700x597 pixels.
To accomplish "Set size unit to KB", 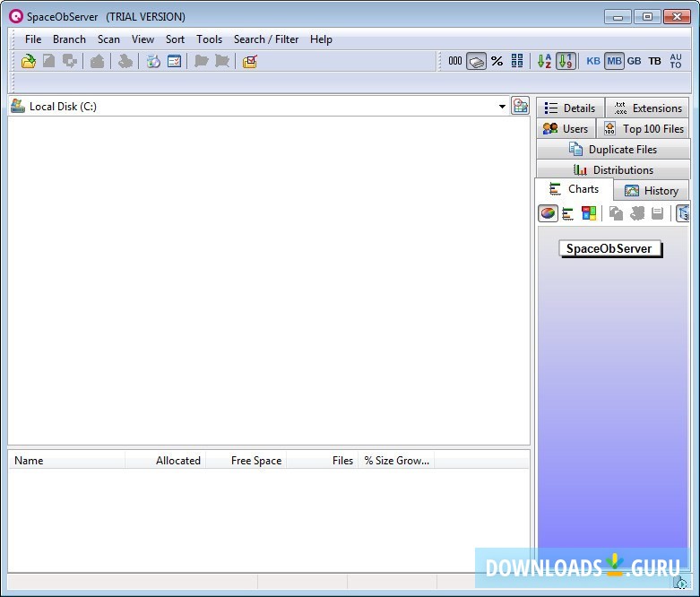I will pyautogui.click(x=592, y=61).
